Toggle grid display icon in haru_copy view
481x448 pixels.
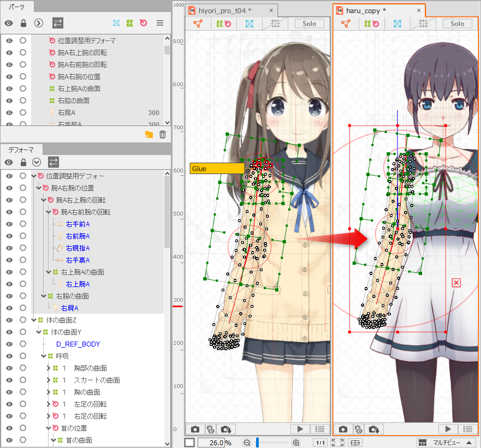point(423,23)
